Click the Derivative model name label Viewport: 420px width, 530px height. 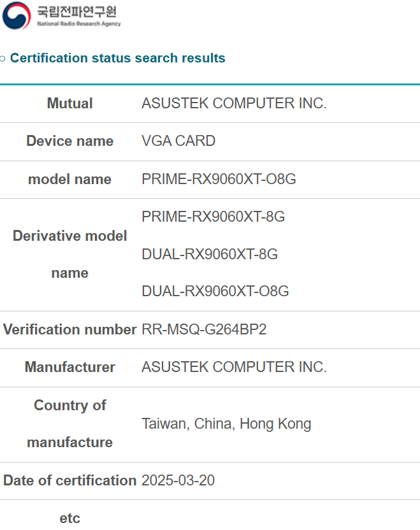click(x=69, y=254)
